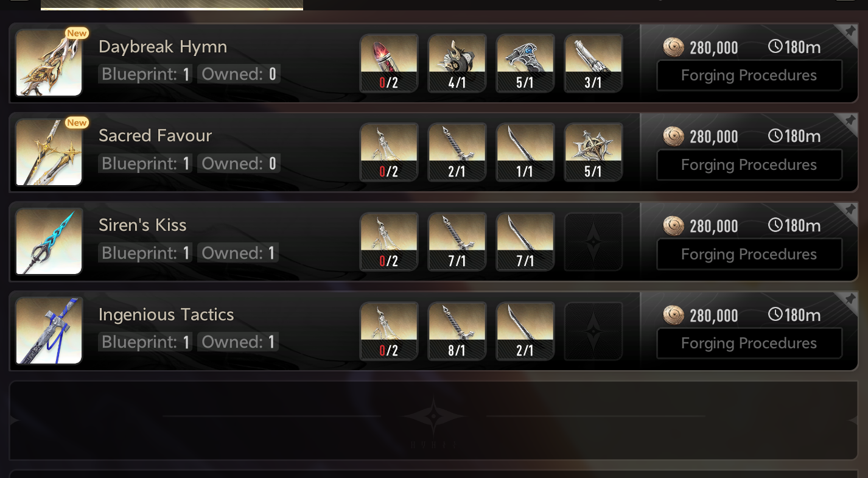Open red crystal material in Daybreak Hymn
Screen dimensions: 868x478
click(389, 63)
